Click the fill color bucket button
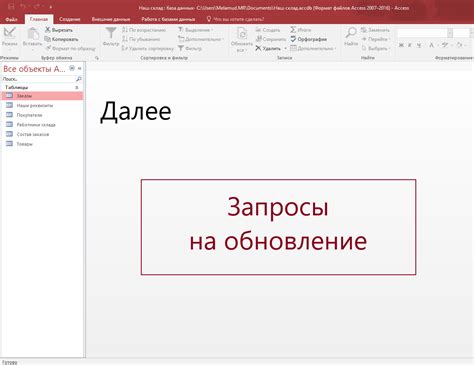Image resolution: width=474 pixels, height=365 pixels. point(459,45)
